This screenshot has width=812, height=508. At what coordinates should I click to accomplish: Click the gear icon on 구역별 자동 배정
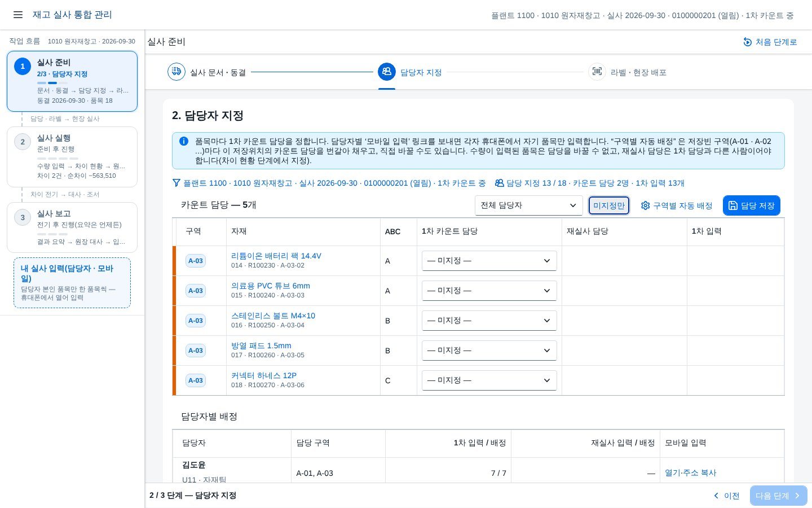646,205
